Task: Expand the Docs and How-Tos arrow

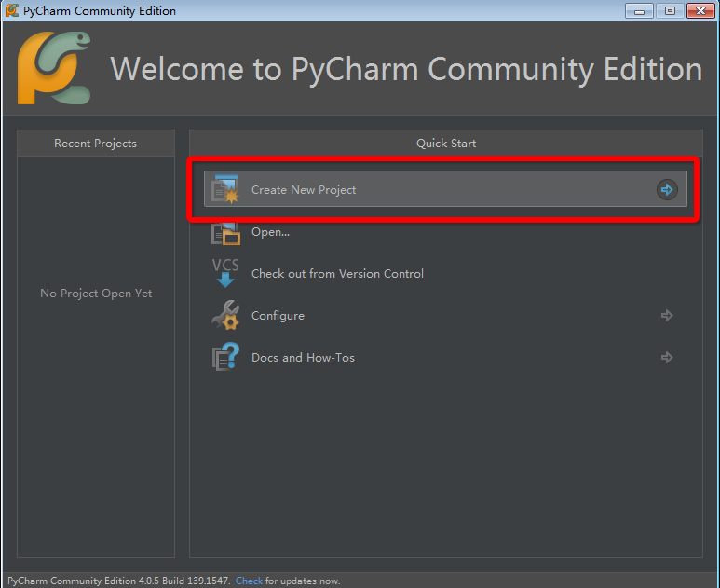Action: (667, 357)
